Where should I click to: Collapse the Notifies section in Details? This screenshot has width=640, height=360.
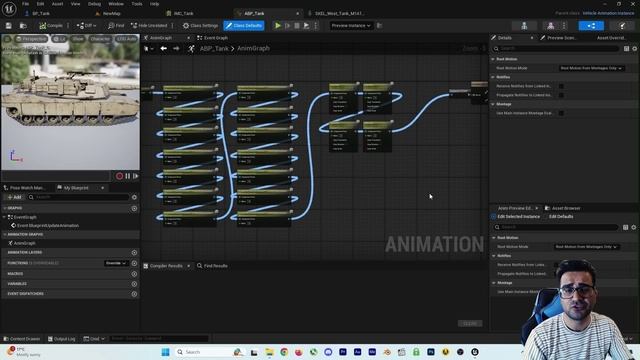pyautogui.click(x=493, y=77)
